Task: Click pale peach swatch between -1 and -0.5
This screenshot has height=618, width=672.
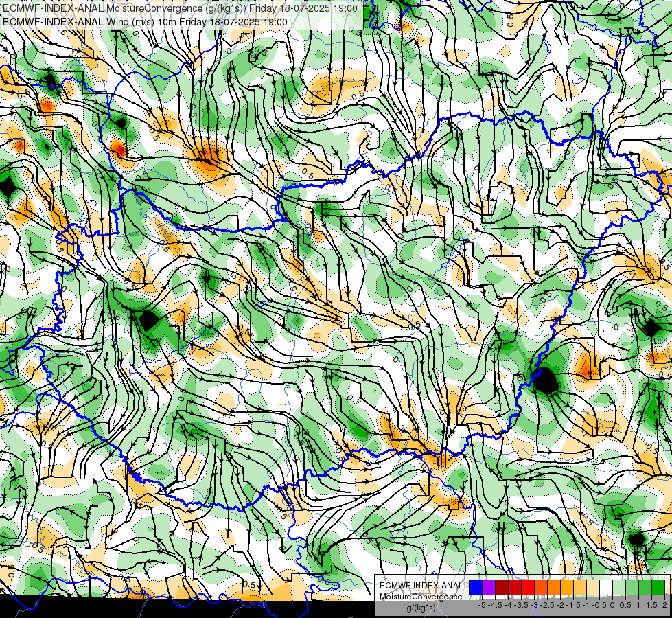Action: pos(593,588)
